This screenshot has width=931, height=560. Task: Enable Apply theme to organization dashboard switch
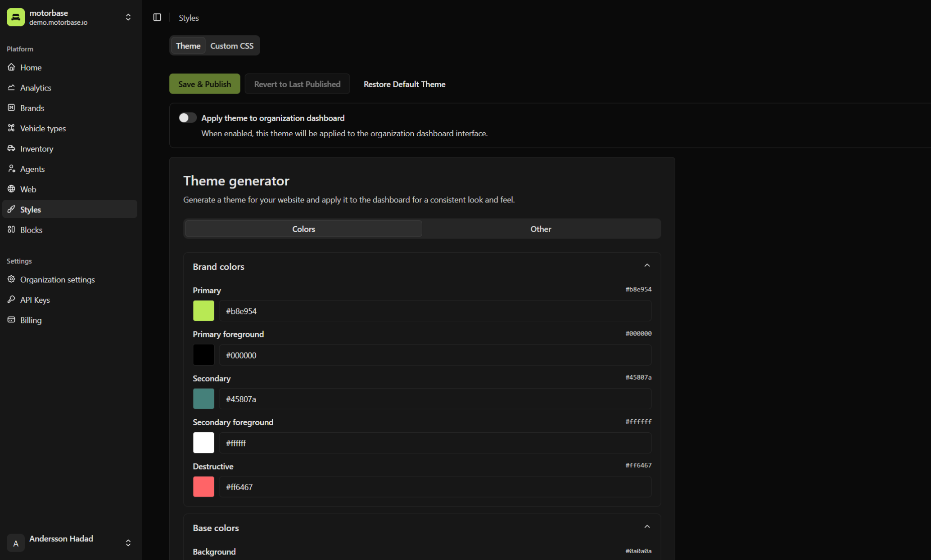187,118
